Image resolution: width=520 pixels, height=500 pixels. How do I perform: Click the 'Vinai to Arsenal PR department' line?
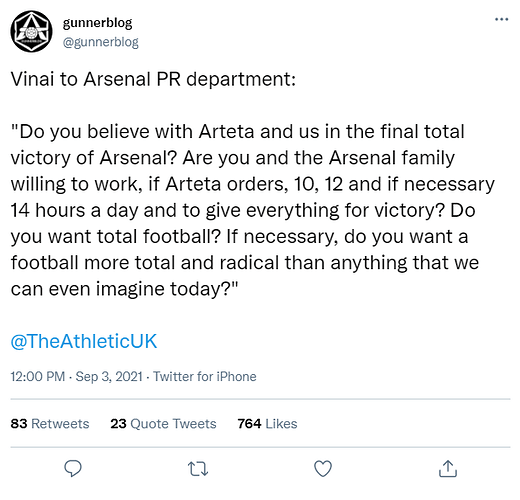tap(153, 79)
